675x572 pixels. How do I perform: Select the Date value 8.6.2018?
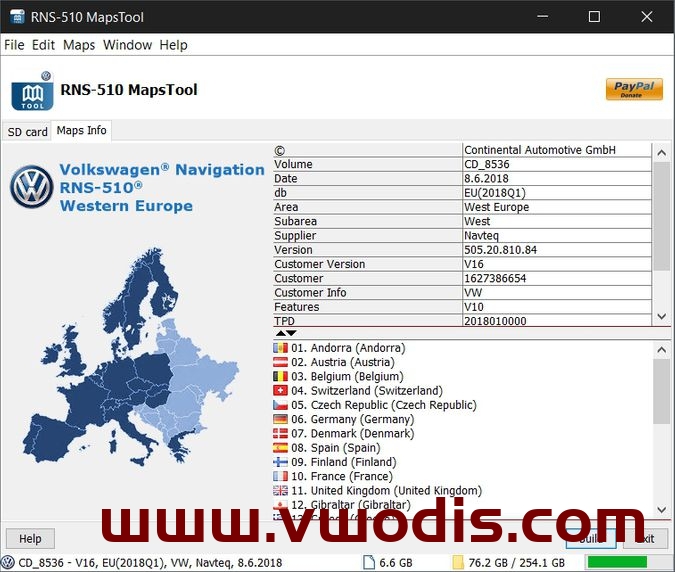click(557, 179)
